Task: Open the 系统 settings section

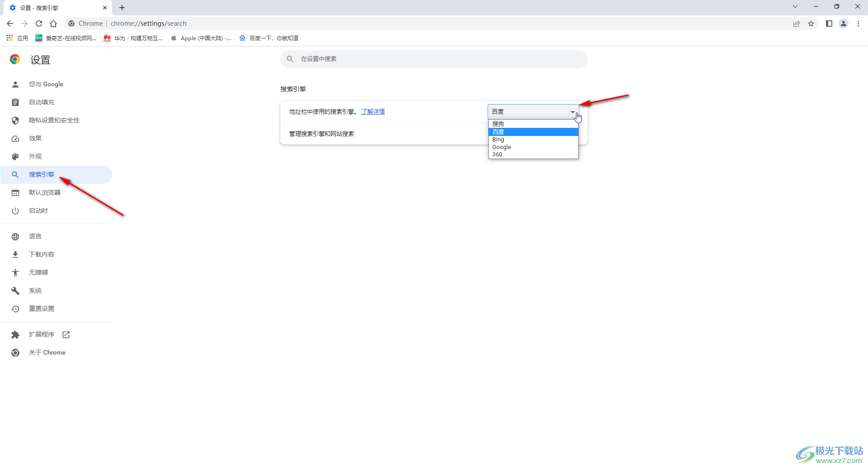Action: coord(56,291)
